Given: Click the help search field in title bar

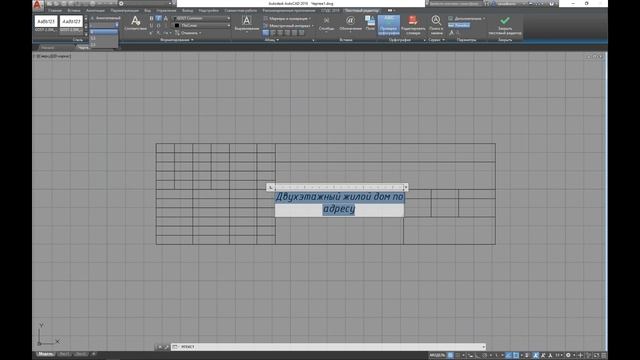Looking at the screenshot, I should (x=456, y=4).
